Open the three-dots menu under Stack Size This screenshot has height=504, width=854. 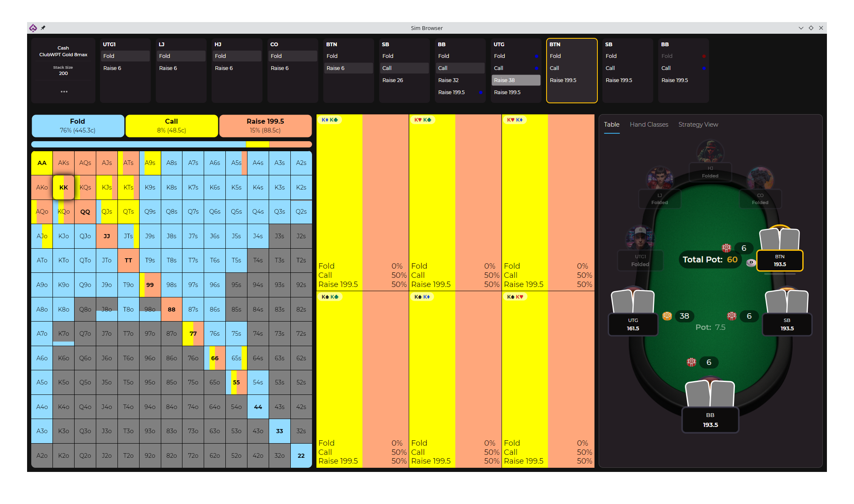[x=64, y=92]
